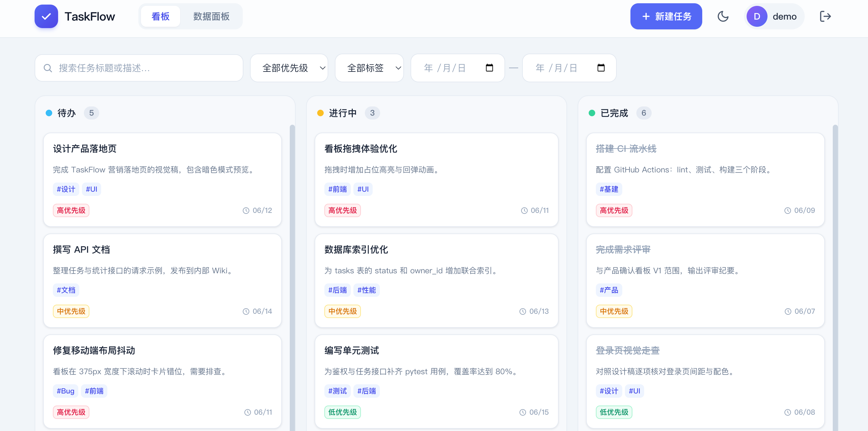The image size is (868, 431).
Task: Click the #文档 tag
Action: coord(66,290)
